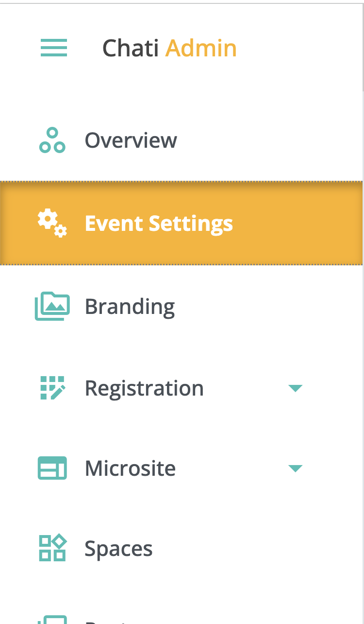Expand the Registration submenu arrow
The image size is (364, 624).
(x=295, y=388)
